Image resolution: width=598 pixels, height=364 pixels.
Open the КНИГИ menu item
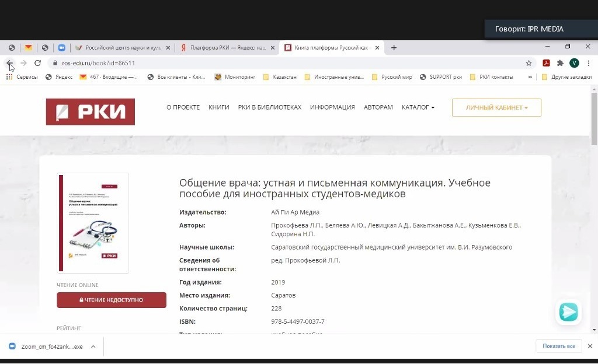click(x=218, y=107)
